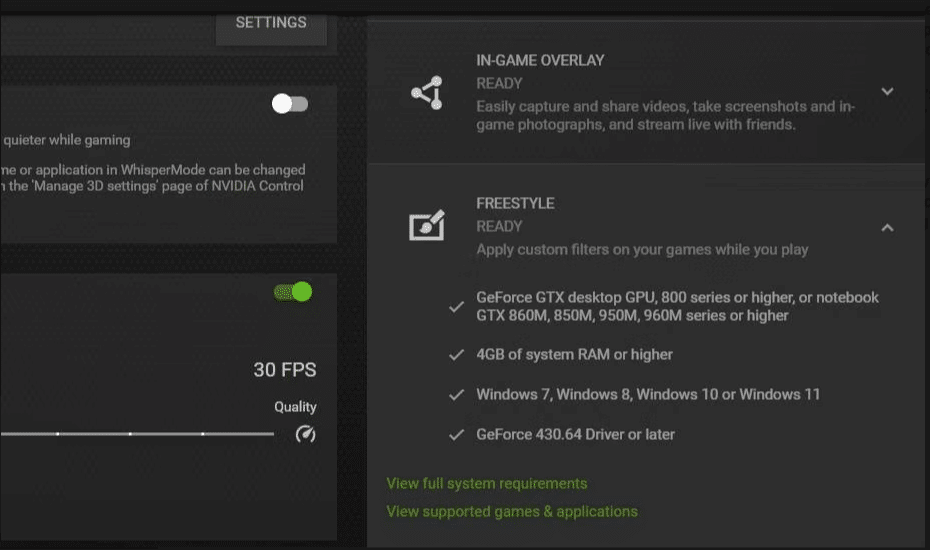This screenshot has width=930, height=550.
Task: Click checkmark next to GeForce GTX desktop GPU
Action: click(456, 307)
